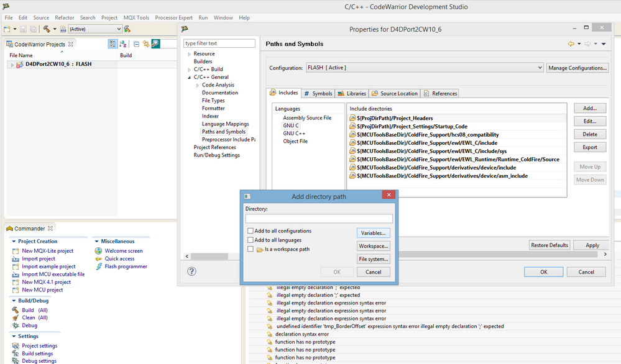The height and width of the screenshot is (364, 621).
Task: Click the Import project icon in Commander
Action: pyautogui.click(x=16, y=259)
